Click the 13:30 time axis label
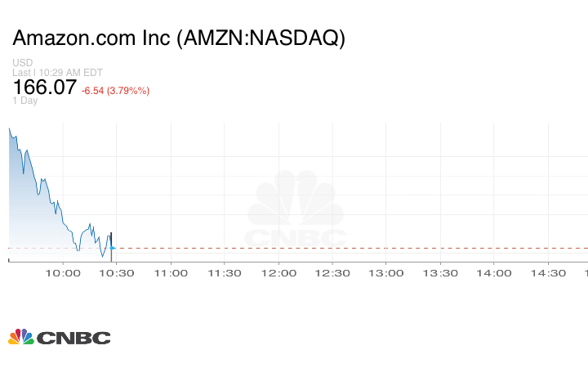The image size is (588, 368). [441, 273]
